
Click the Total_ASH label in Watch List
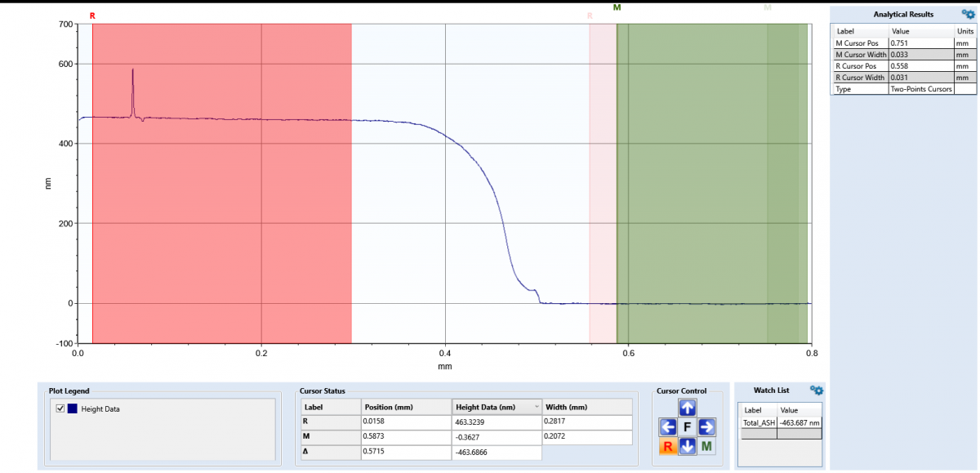pos(758,422)
